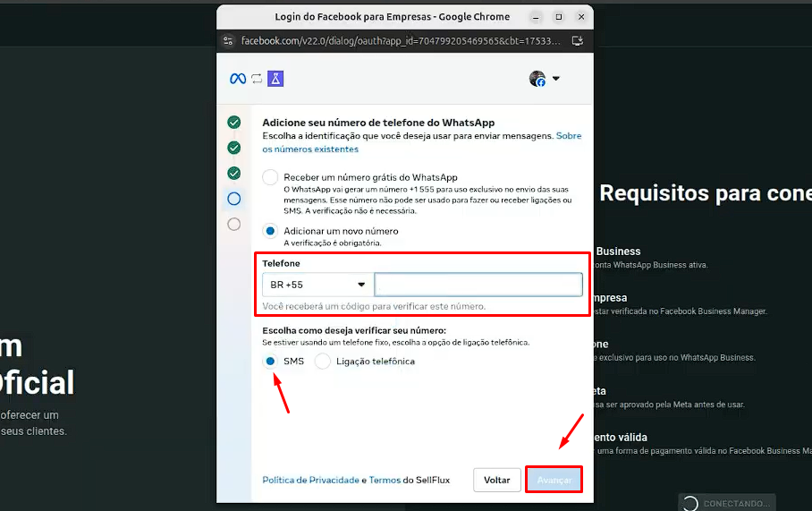Click the current step blue circle indicator
The height and width of the screenshot is (511, 812).
point(234,199)
